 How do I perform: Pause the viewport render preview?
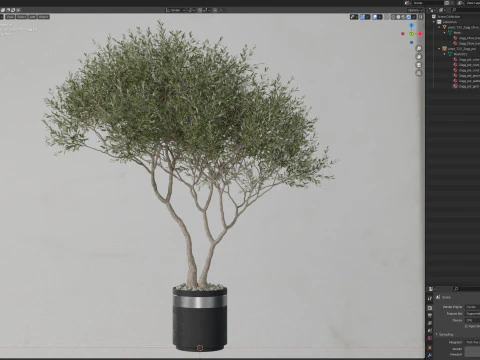421,17
